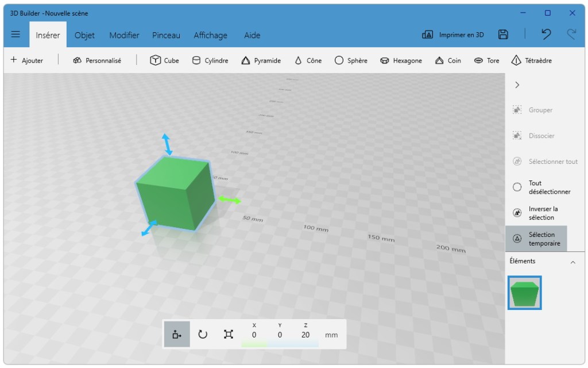Click the save icon in the title bar
The image size is (588, 368).
point(503,34)
